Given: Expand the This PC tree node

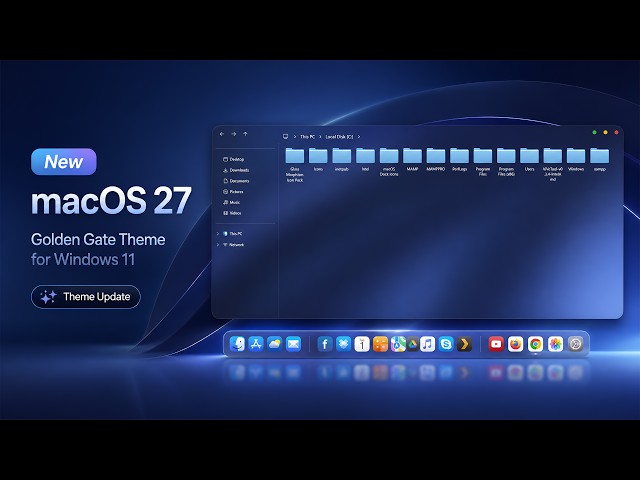Looking at the screenshot, I should coord(218,234).
